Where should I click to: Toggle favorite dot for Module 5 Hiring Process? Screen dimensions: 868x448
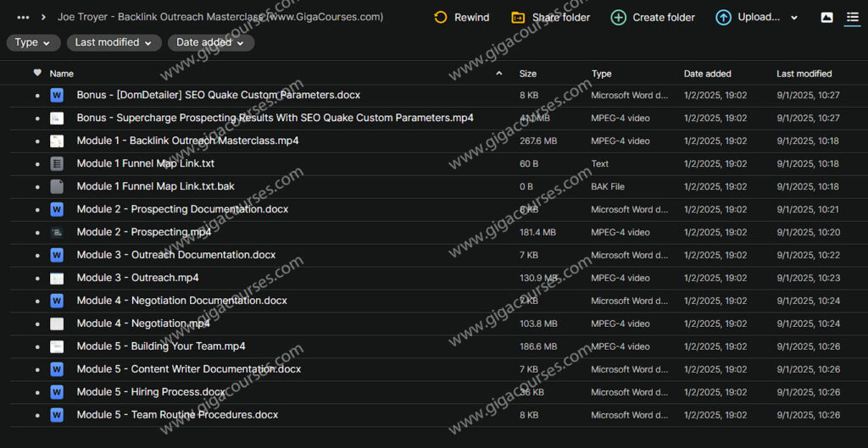click(37, 393)
